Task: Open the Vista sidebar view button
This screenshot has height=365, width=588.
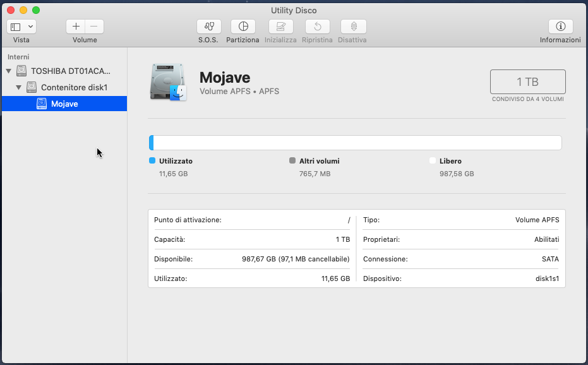Action: pyautogui.click(x=16, y=27)
